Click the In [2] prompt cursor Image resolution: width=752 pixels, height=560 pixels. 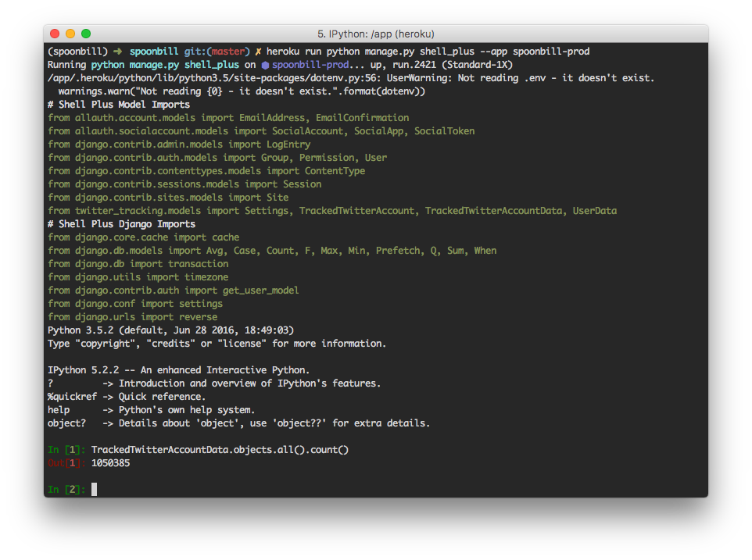94,489
